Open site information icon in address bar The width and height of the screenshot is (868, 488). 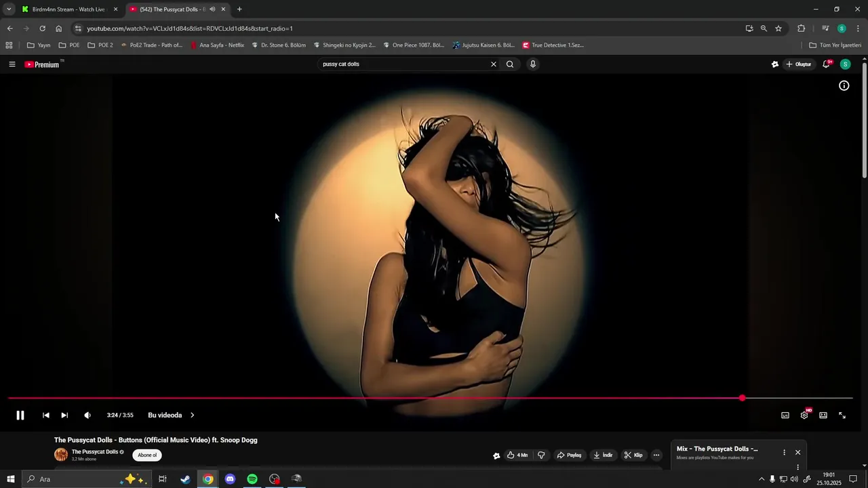click(x=78, y=28)
